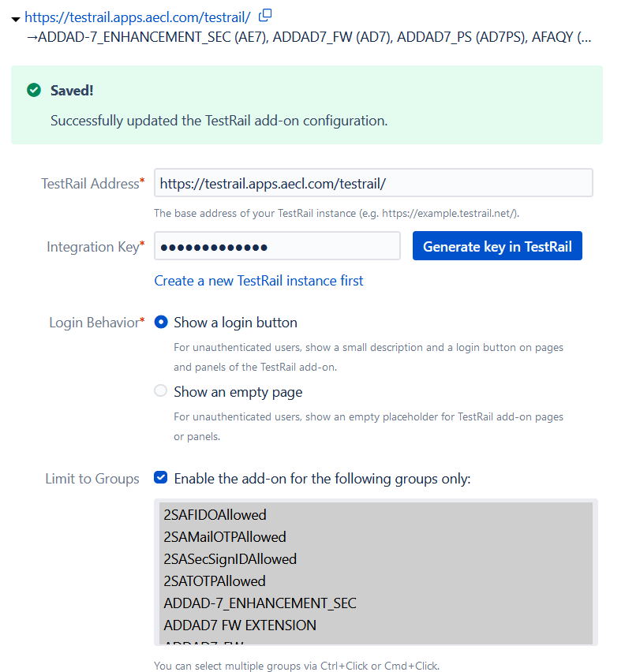Open the https://testrail.apps.aecl.com/testrail/ link
Screen dimensions: 625x672
[x=137, y=15]
